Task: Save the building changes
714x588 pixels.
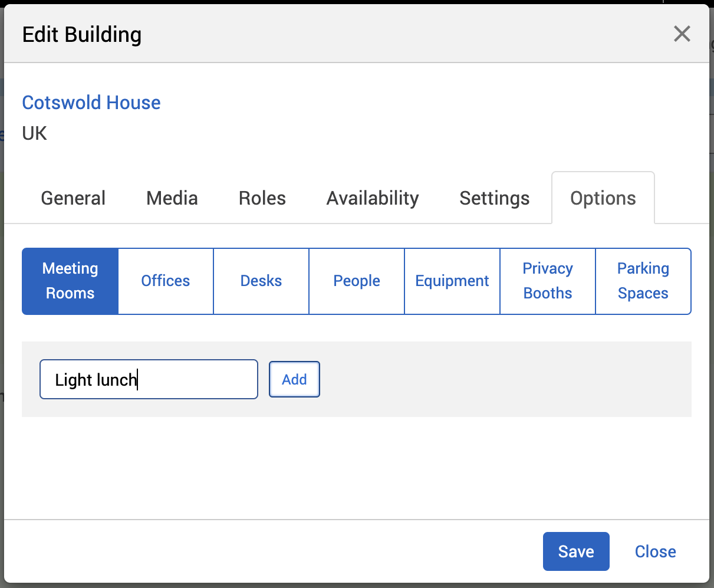Action: (x=575, y=551)
